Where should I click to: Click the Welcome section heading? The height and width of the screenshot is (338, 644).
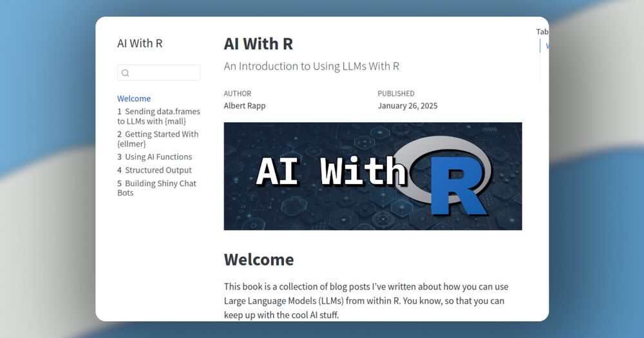tap(259, 259)
